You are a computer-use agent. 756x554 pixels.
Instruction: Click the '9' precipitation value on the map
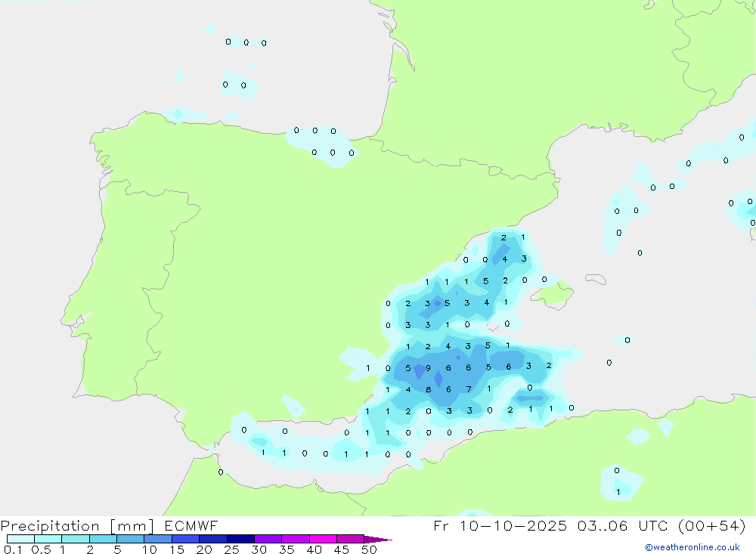(428, 368)
